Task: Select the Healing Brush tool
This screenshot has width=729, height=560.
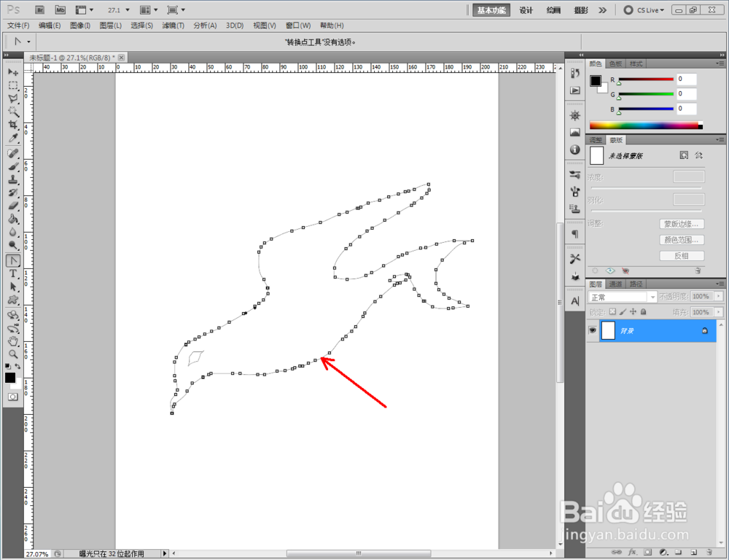Action: click(13, 153)
